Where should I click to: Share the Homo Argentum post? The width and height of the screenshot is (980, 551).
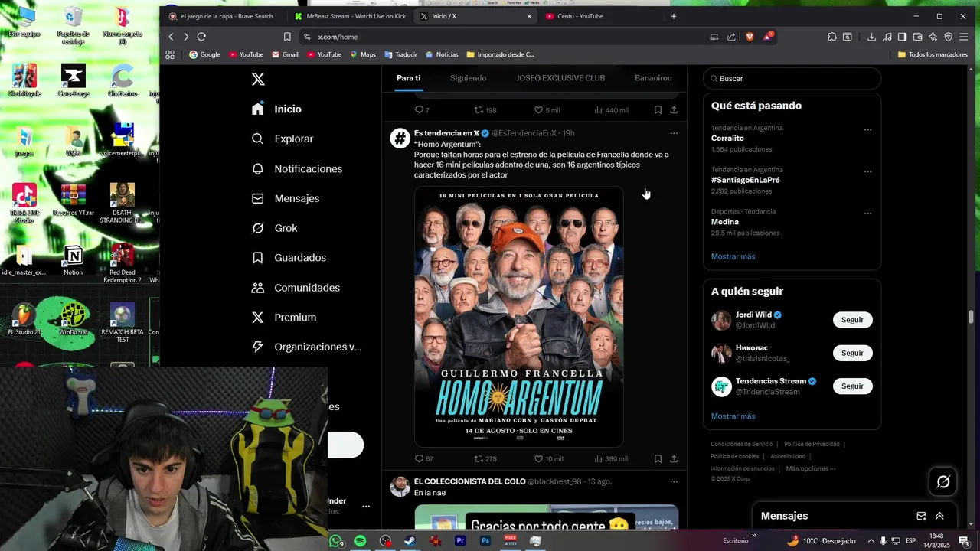pos(674,459)
